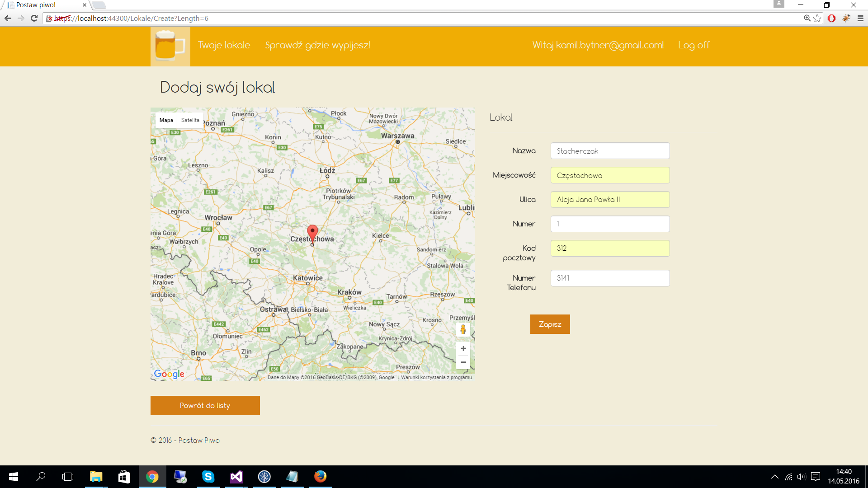The image size is (868, 488).
Task: Click the Zapisz button
Action: tap(550, 324)
